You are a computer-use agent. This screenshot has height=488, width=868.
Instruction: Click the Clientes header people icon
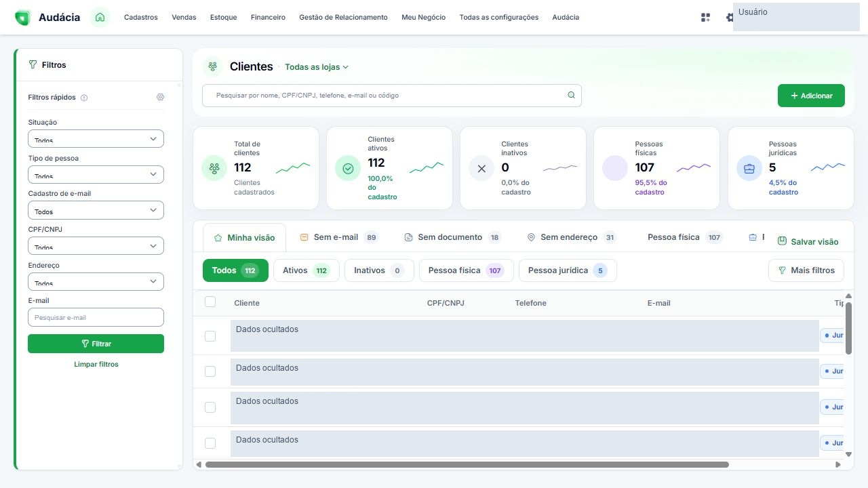[x=213, y=66]
